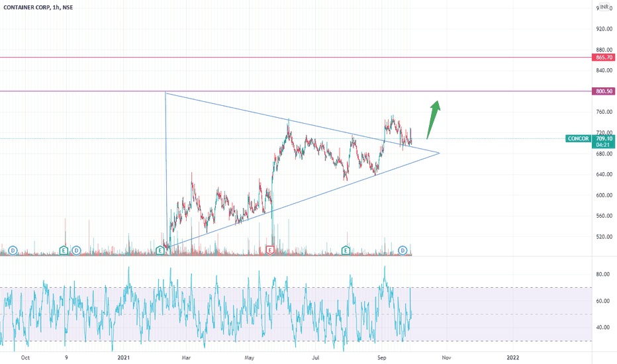Select the purple horizontal line
This screenshot has height=364, width=617.
click(296, 91)
